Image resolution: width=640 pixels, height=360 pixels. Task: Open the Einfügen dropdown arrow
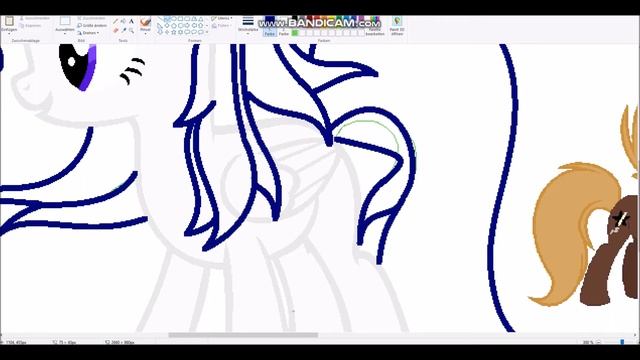(x=9, y=34)
